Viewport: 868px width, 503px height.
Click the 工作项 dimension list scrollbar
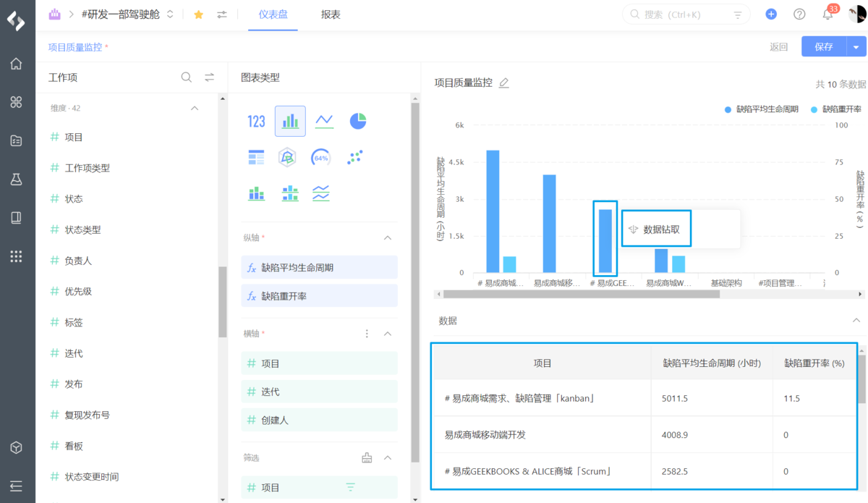[223, 302]
